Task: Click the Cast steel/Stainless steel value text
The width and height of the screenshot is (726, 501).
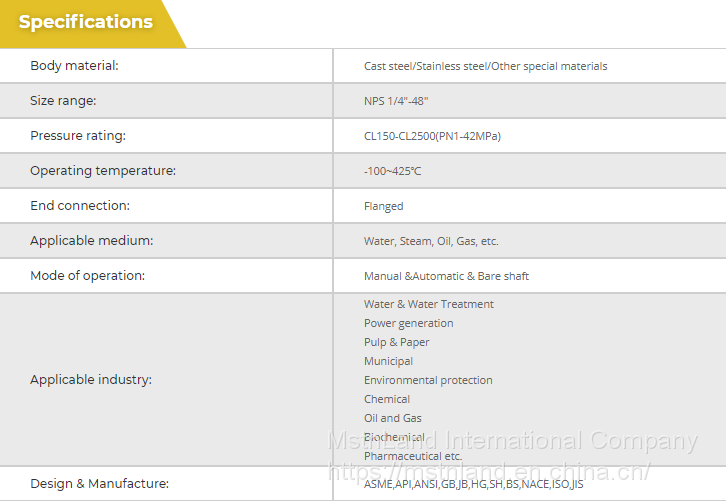Action: pyautogui.click(x=485, y=66)
